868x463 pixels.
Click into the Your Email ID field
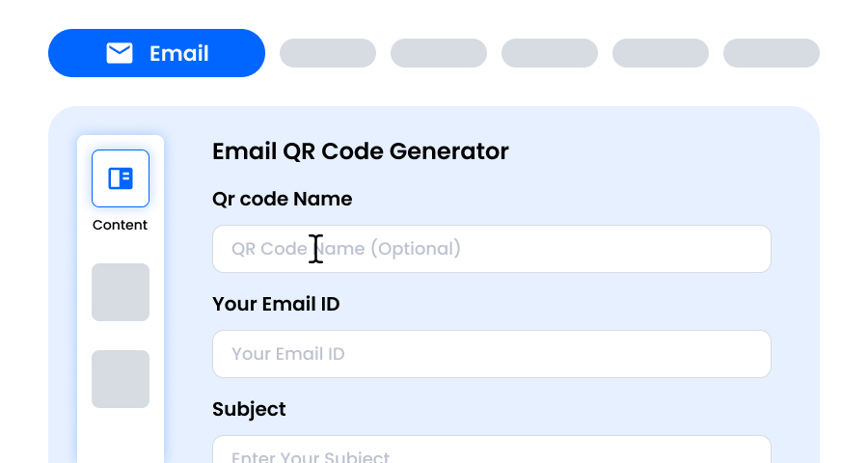[x=492, y=354]
